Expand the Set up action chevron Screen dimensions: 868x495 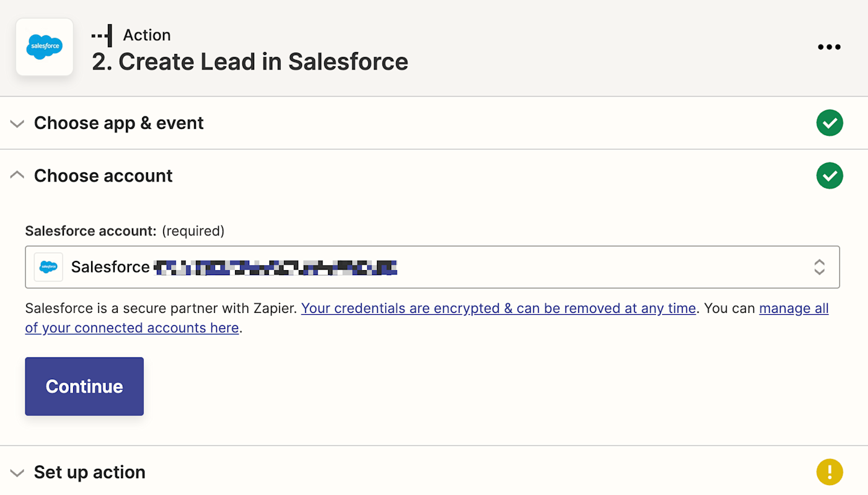tap(17, 473)
